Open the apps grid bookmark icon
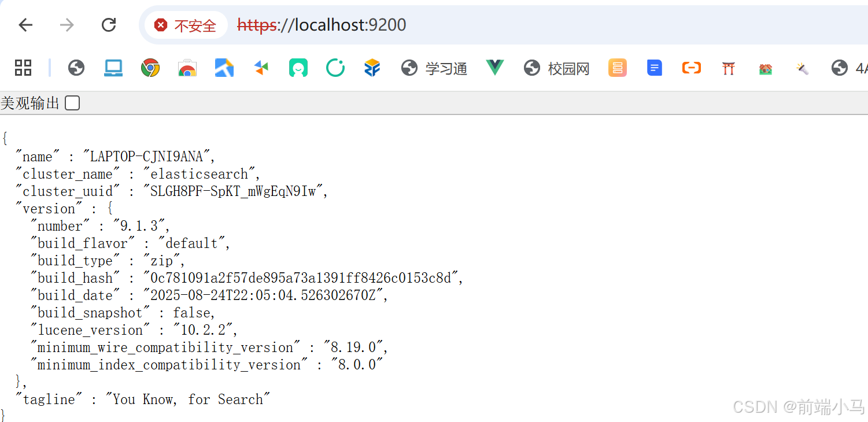Screen dimensions: 868x422 pos(23,68)
